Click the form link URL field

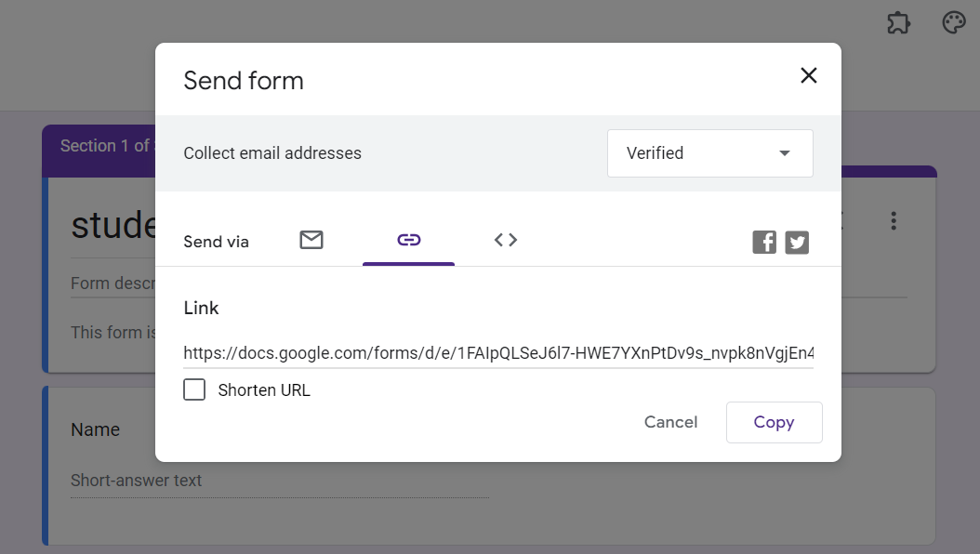tap(498, 353)
